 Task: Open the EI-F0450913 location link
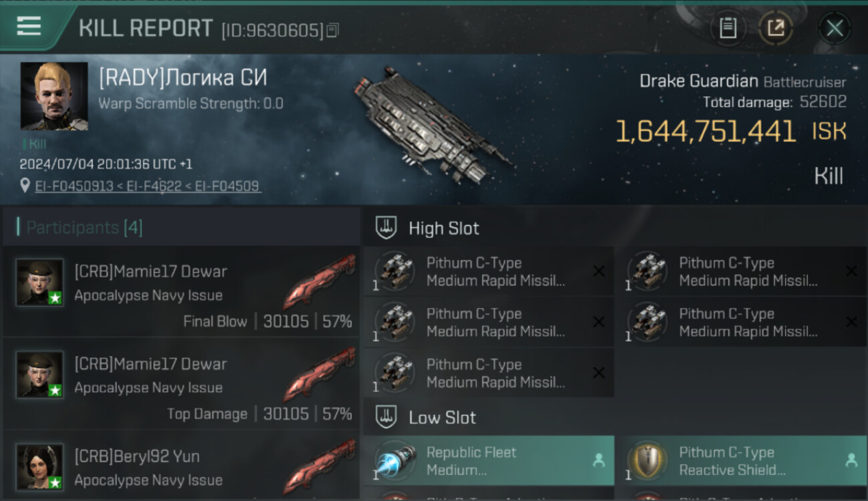pyautogui.click(x=74, y=186)
